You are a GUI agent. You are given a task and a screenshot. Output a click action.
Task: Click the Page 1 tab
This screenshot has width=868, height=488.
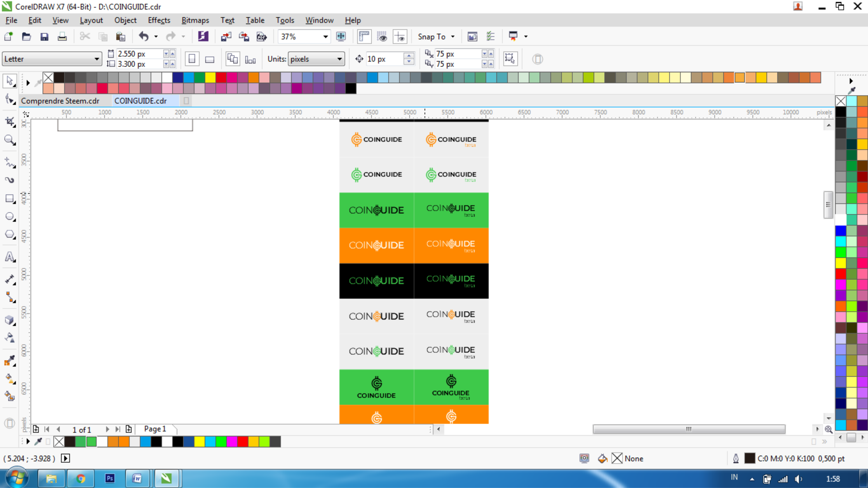[x=155, y=429]
